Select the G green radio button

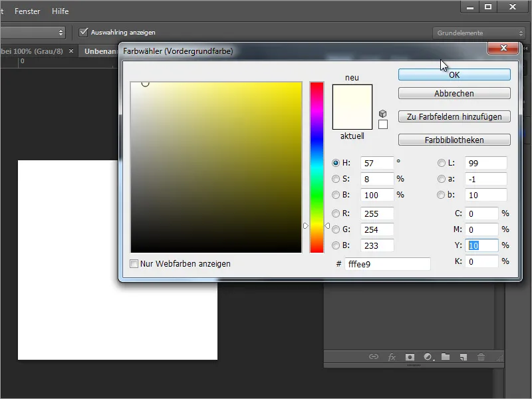[336, 229]
